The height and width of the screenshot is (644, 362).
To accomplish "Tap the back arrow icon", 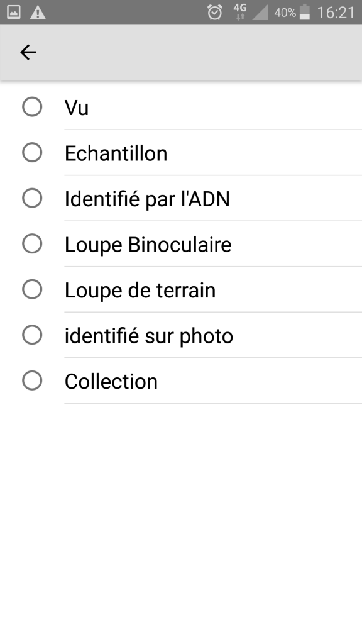I will (28, 53).
